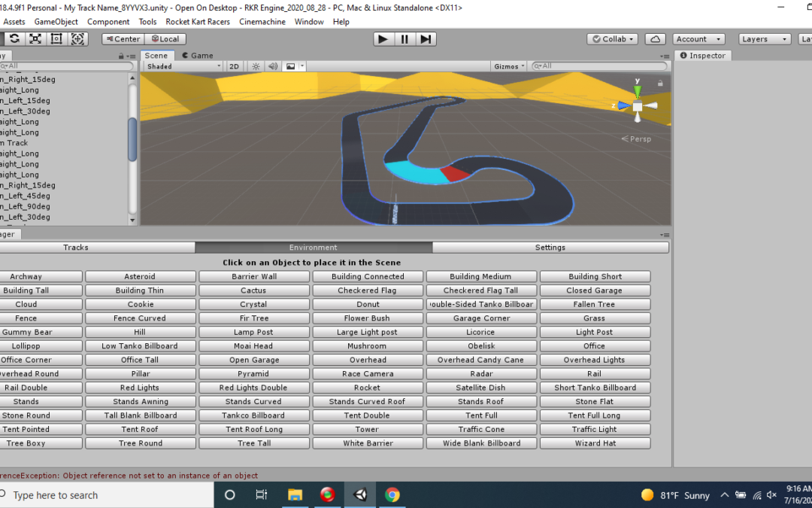Toggle scene lighting icon

point(256,66)
